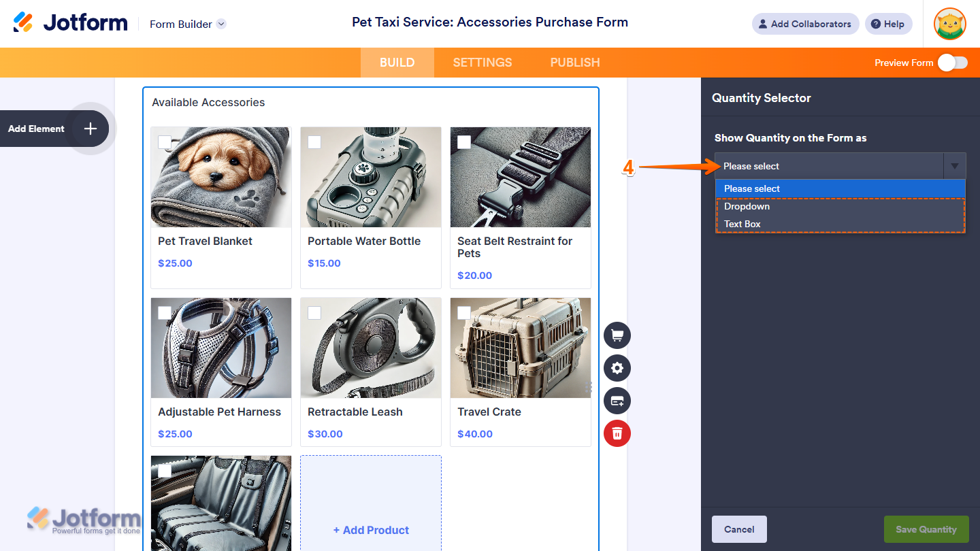Check the Pet Travel Blanket checkbox

165,141
